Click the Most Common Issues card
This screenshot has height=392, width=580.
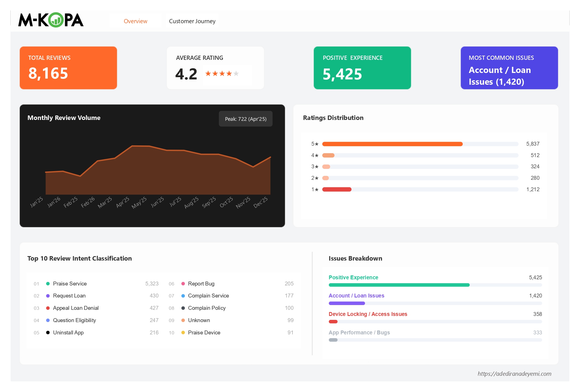[x=509, y=68]
